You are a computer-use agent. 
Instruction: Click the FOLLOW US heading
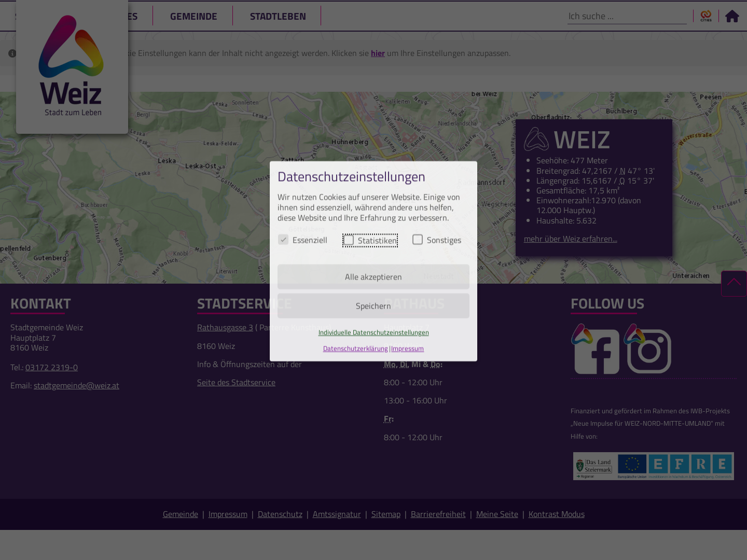[607, 303]
